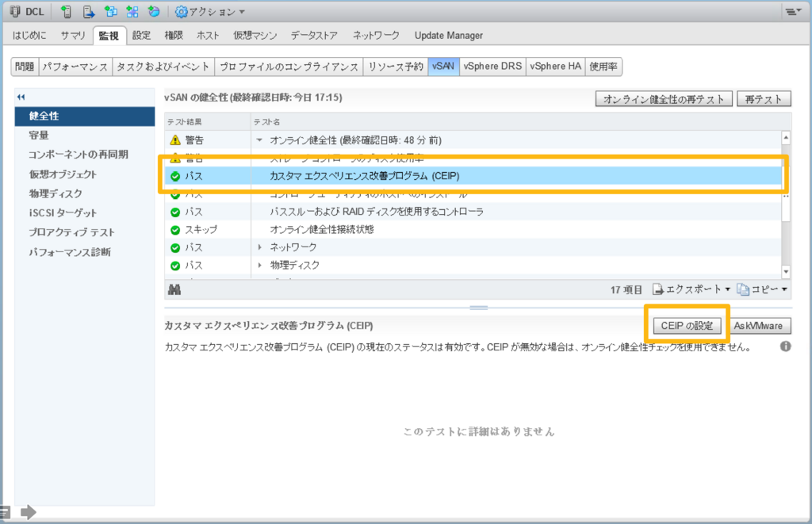Expand the 物理ディスク test group
812x524 pixels.
click(259, 265)
